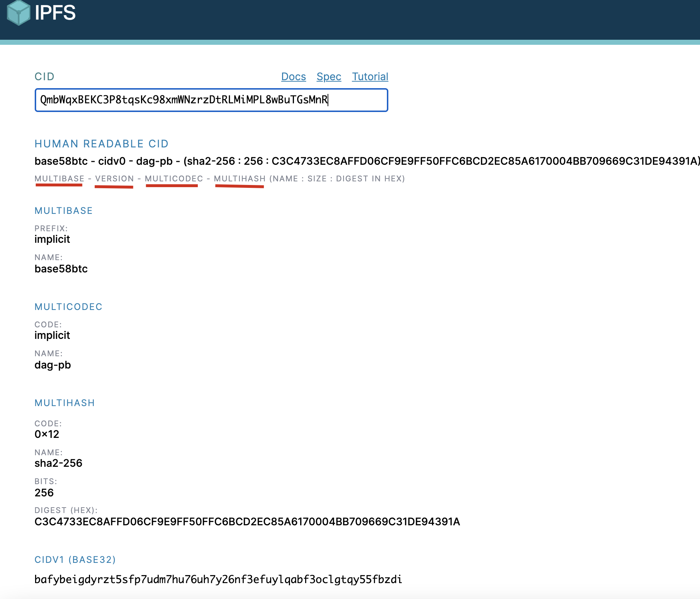
Task: Click the base58btc name value
Action: pos(61,269)
